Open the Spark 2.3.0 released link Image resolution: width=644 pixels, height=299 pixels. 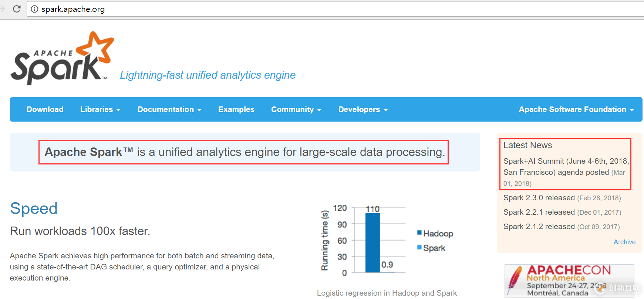(539, 198)
